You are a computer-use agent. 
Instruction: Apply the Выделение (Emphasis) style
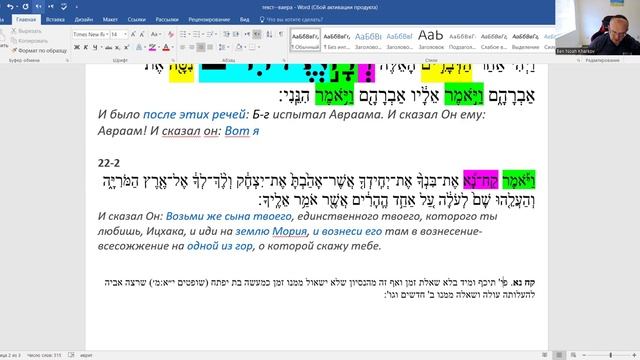tap(525, 40)
